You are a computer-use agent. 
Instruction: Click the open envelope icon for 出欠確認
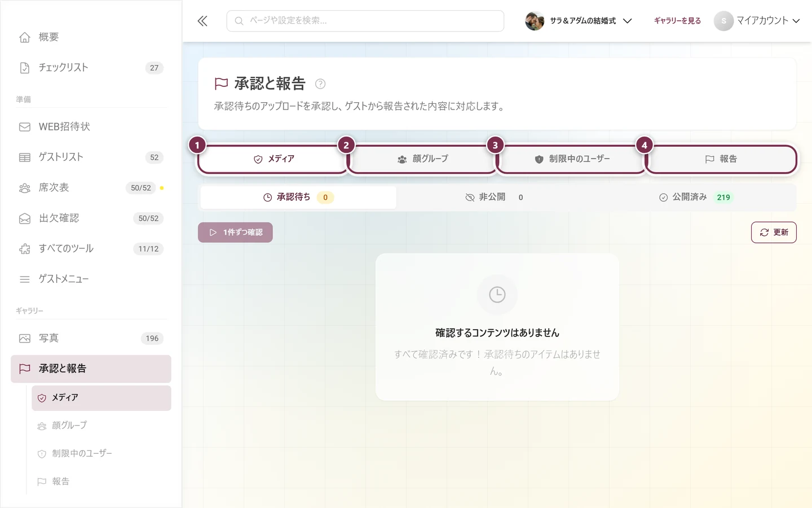(25, 218)
